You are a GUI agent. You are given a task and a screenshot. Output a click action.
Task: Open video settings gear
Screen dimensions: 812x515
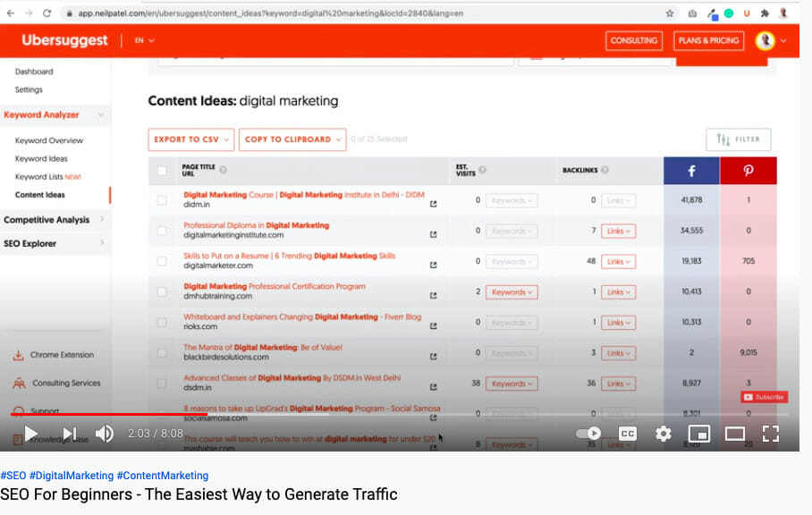[664, 434]
